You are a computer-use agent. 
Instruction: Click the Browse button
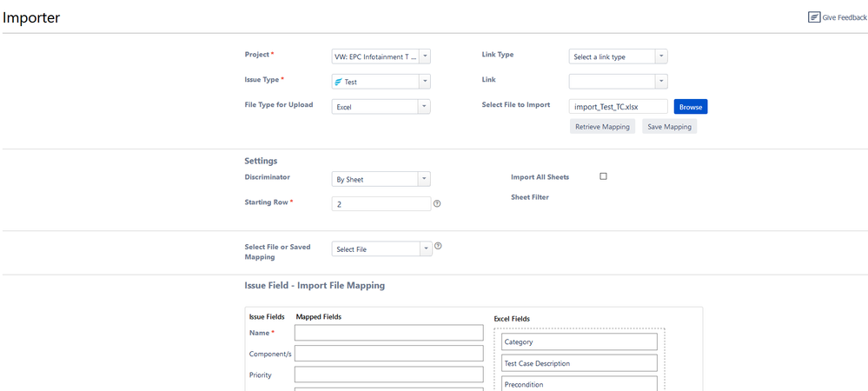[690, 106]
